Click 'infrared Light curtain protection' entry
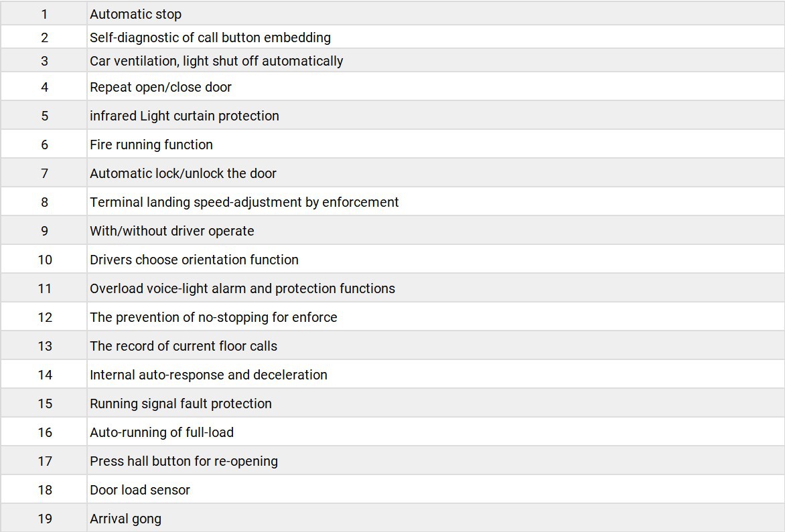 point(184,116)
